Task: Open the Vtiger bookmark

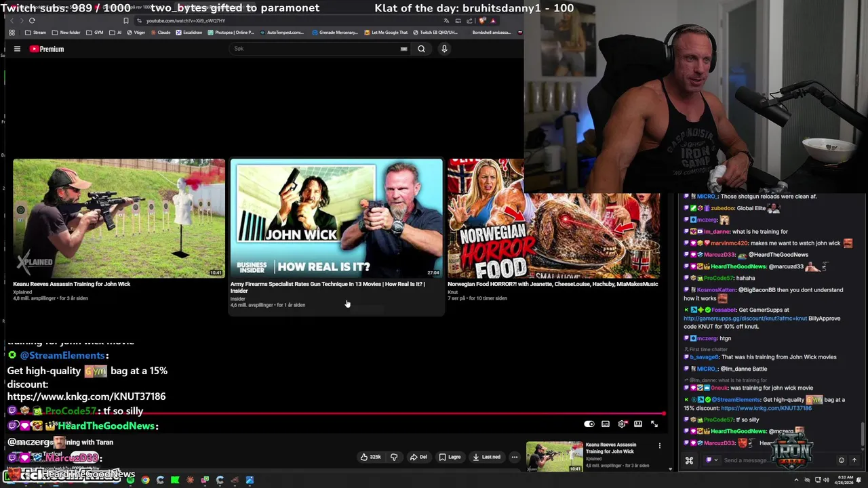Action: point(136,33)
